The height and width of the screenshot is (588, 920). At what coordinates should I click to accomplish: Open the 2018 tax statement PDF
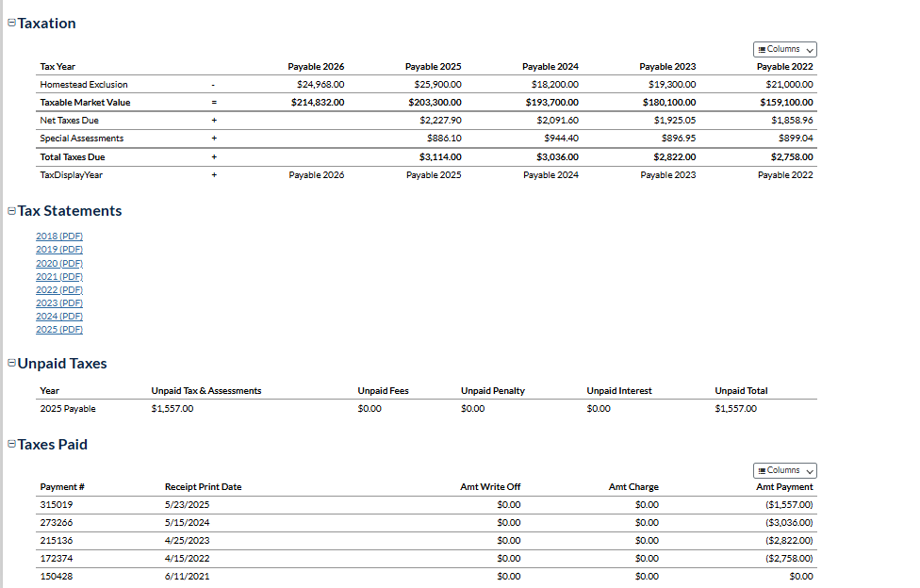tap(59, 236)
